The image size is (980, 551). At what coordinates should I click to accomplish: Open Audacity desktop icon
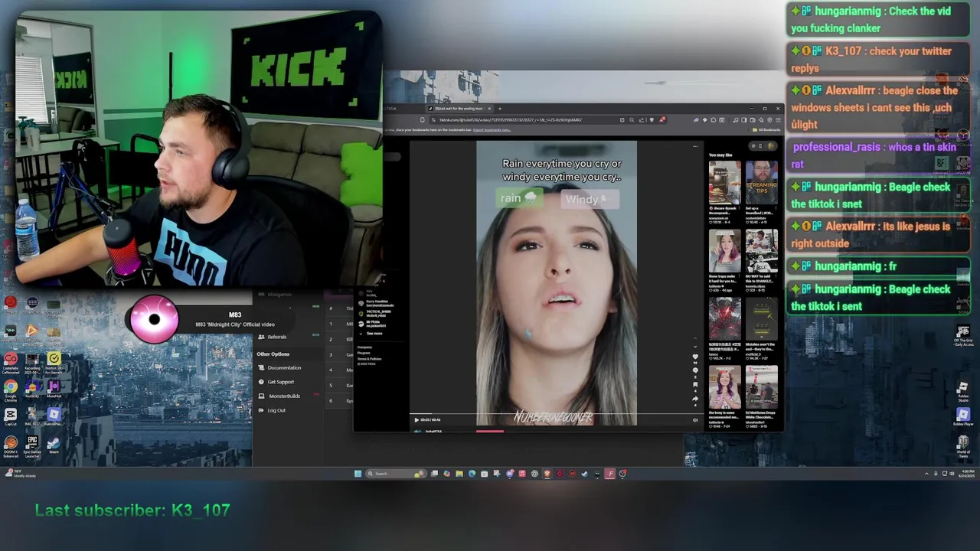coord(32,390)
